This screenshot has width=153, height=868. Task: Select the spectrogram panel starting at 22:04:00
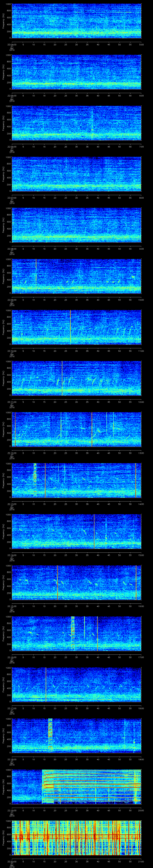click(76, 21)
